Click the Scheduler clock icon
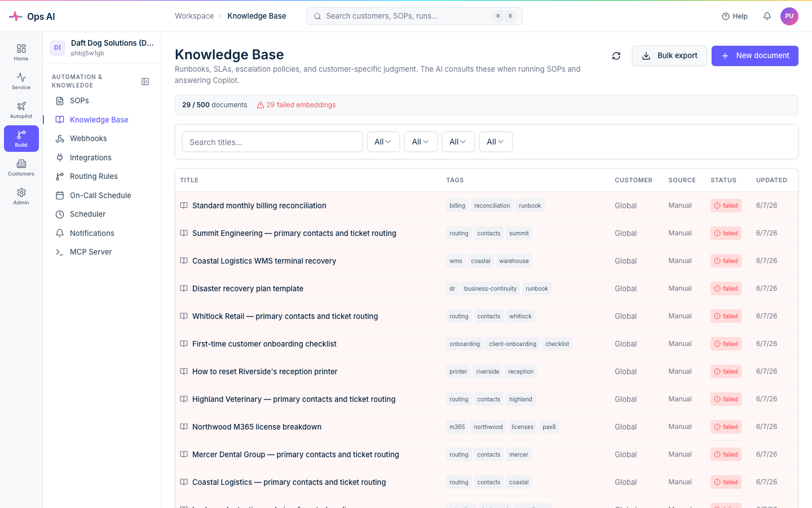The width and height of the screenshot is (812, 508). (60, 214)
